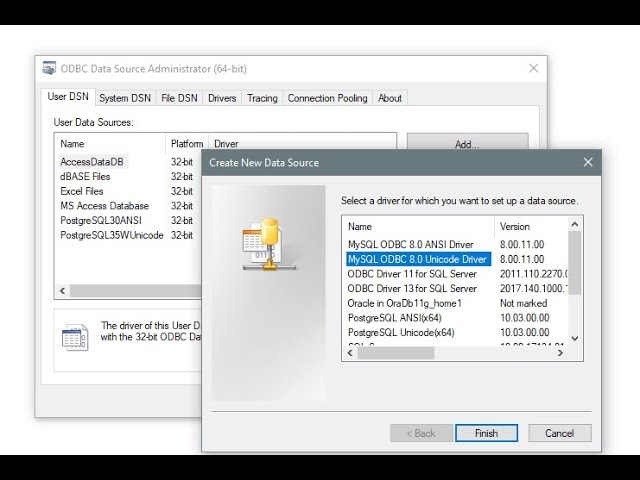This screenshot has height=480, width=640.
Task: Click the greyed-out Back button
Action: point(421,433)
